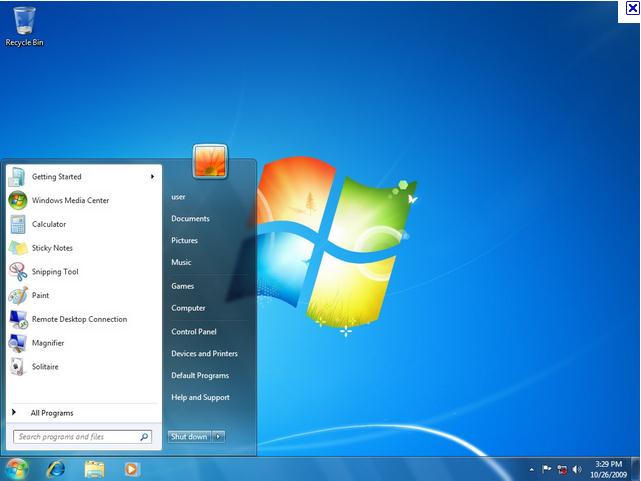Open Games from Start menu
The image size is (641, 481).
pos(182,286)
